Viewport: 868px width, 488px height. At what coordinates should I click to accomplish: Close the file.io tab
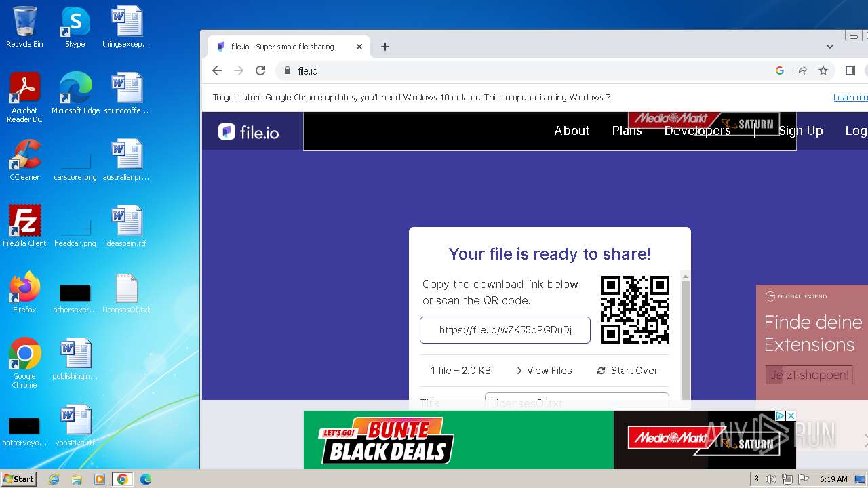359,47
